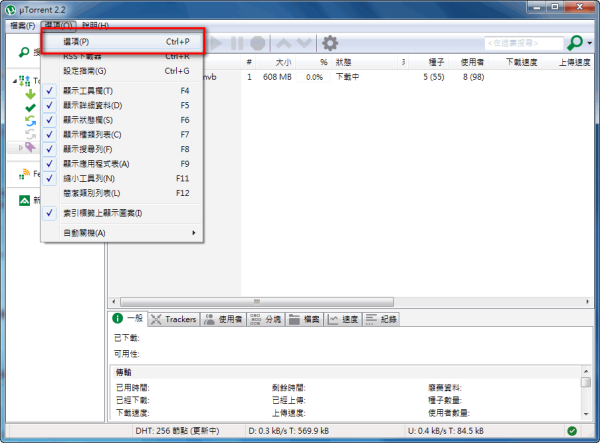Open preferences via the gear toolbar icon
The image size is (600, 443).
330,43
